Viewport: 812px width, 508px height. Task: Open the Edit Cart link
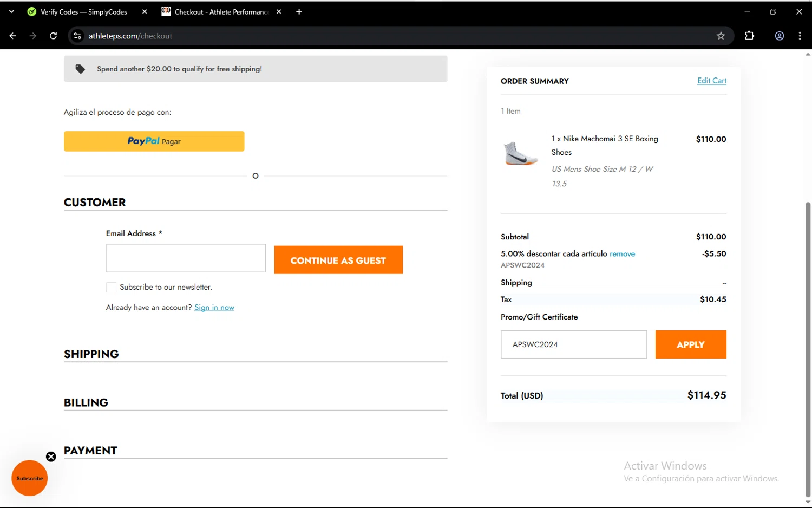[712, 81]
